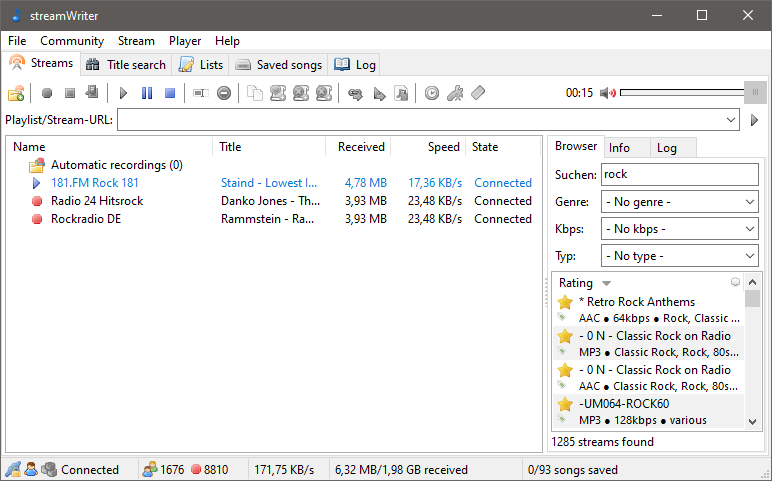772x481 pixels.
Task: Select the 181.FM Rock 181 stream
Action: 95,183
